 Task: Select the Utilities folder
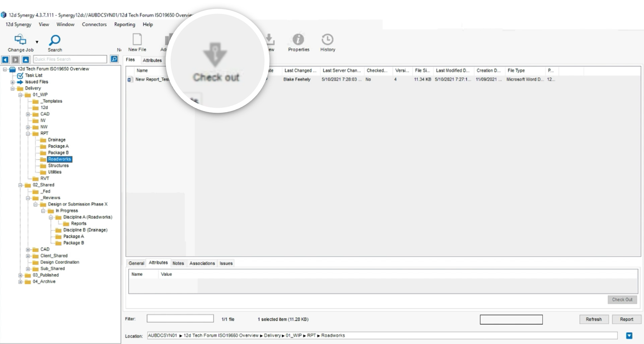54,172
